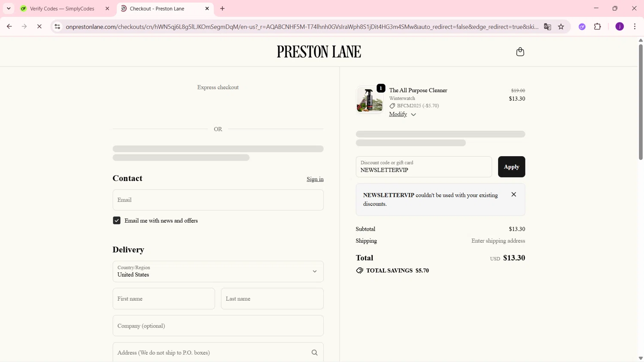Switch to Verify Codes SimplyCodes tab
This screenshot has width=644, height=362.
pyautogui.click(x=65, y=9)
